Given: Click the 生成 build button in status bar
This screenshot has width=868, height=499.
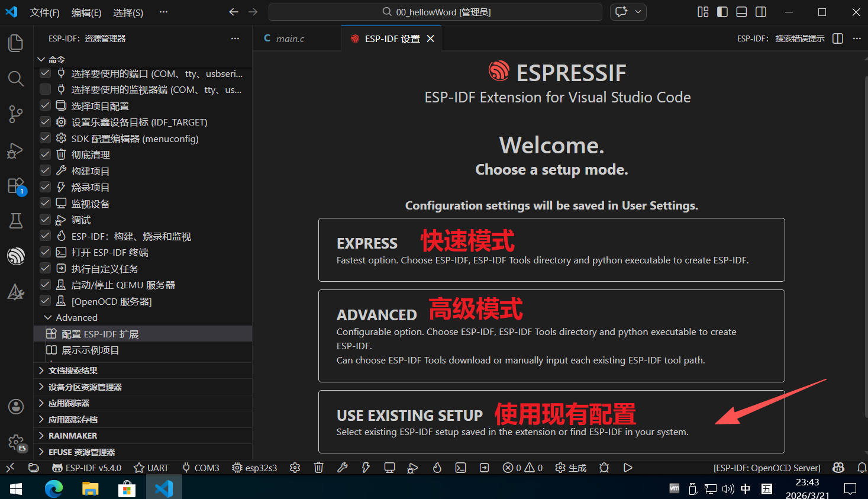Looking at the screenshot, I should 570,468.
